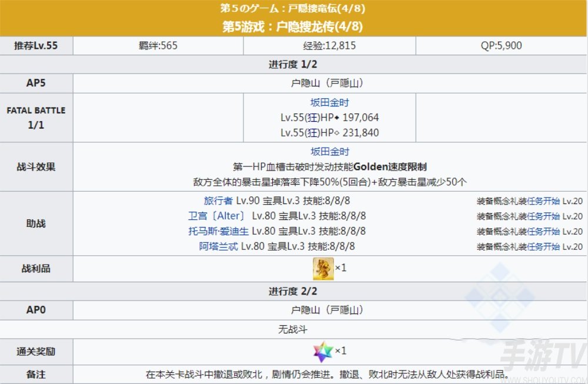Click the retreat note text in 备注 row

coord(327,374)
